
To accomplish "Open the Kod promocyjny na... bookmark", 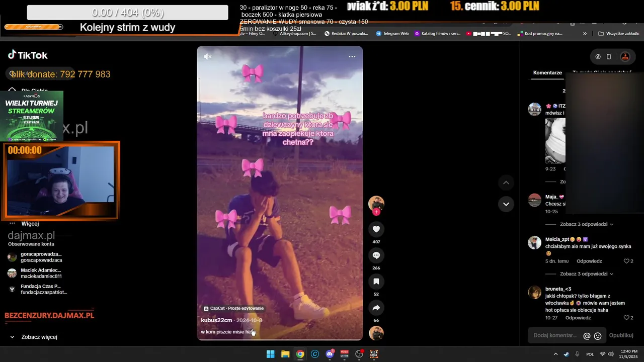I will [540, 34].
